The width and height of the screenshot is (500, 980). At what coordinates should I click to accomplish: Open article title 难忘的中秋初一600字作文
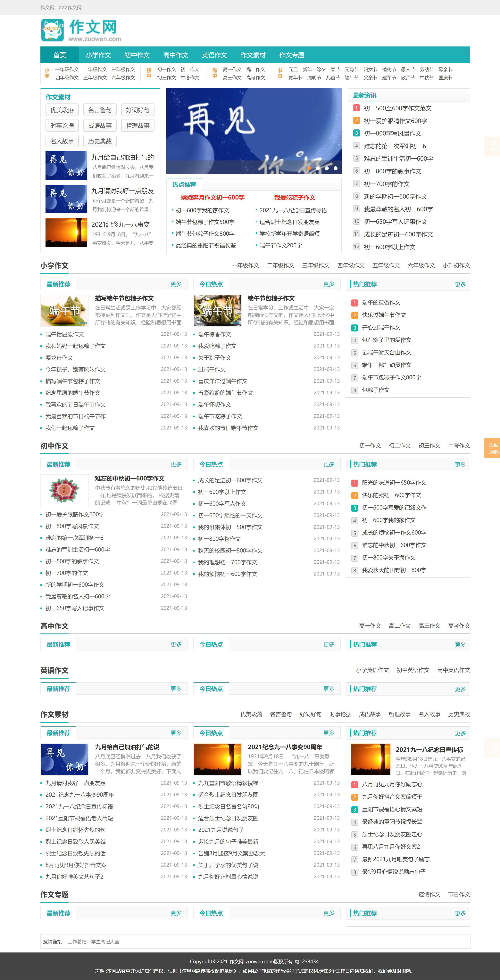pyautogui.click(x=130, y=479)
